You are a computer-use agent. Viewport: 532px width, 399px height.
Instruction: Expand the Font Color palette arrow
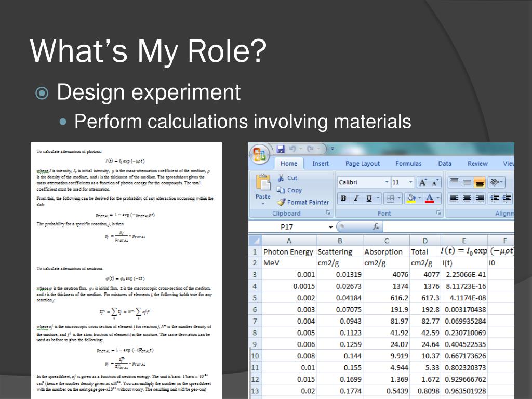point(438,198)
